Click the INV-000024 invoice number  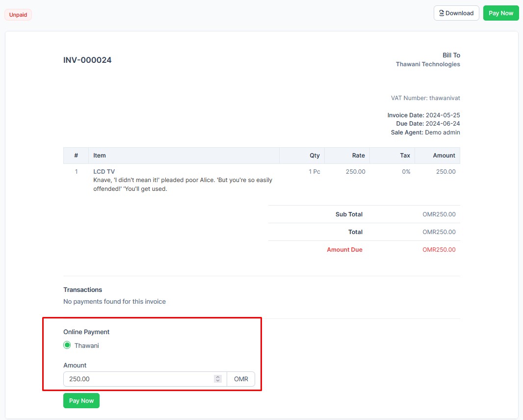click(87, 60)
